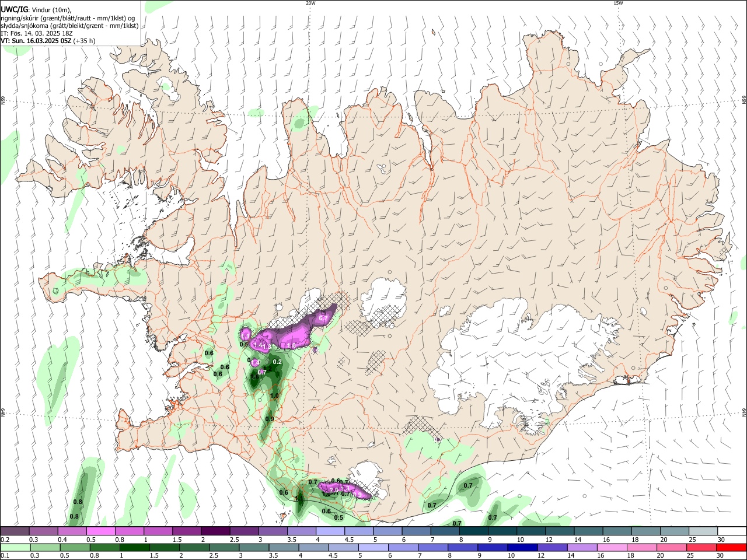Select the light pink 16 rain legend swatch
The width and height of the screenshot is (747, 560).
tap(612, 547)
